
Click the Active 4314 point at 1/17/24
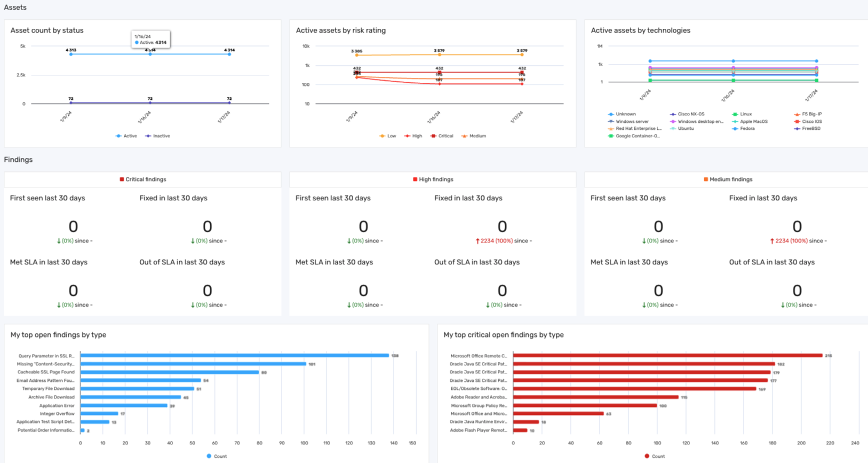229,54
